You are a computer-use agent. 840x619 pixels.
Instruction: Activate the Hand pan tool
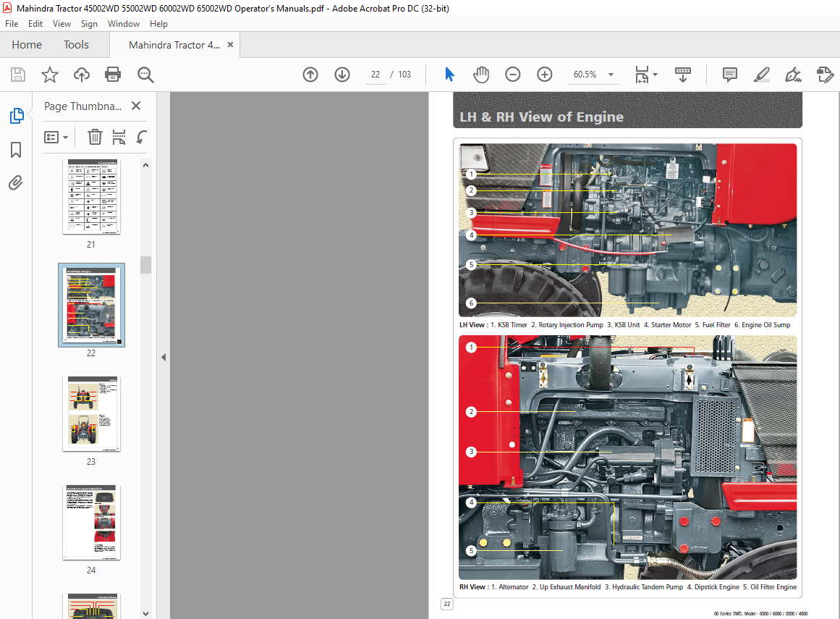click(x=481, y=75)
